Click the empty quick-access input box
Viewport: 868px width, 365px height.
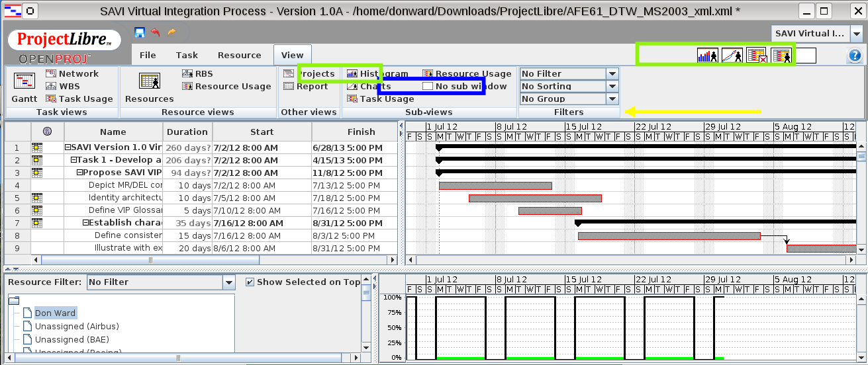806,56
